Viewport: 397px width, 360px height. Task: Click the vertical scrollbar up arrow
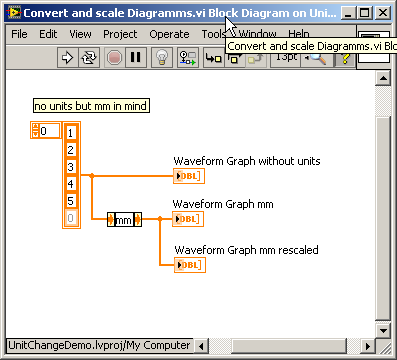pyautogui.click(x=383, y=79)
